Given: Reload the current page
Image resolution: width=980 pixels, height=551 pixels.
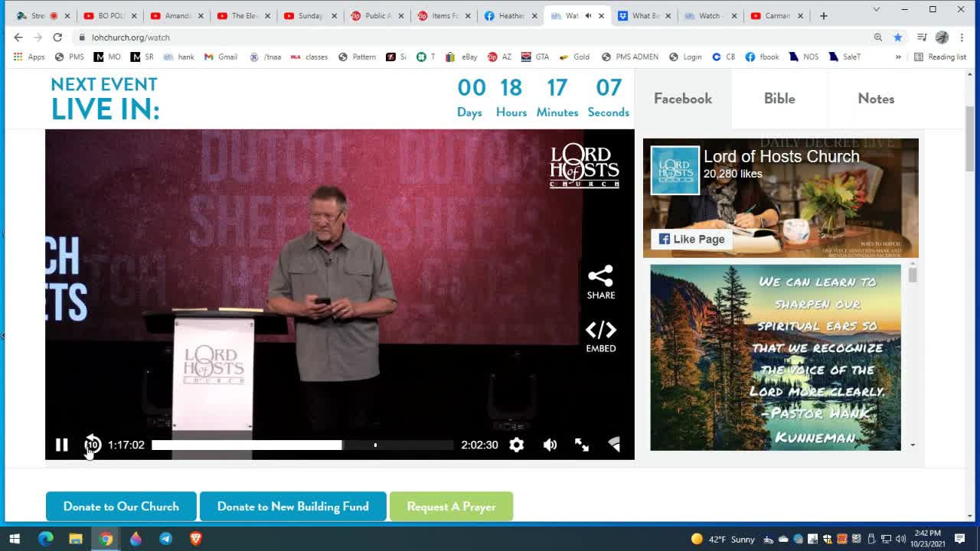Looking at the screenshot, I should [57, 37].
